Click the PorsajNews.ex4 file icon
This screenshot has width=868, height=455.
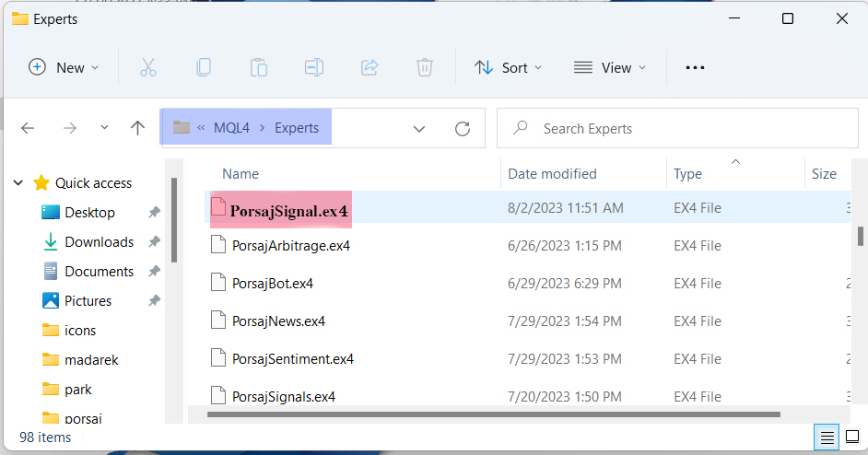218,320
